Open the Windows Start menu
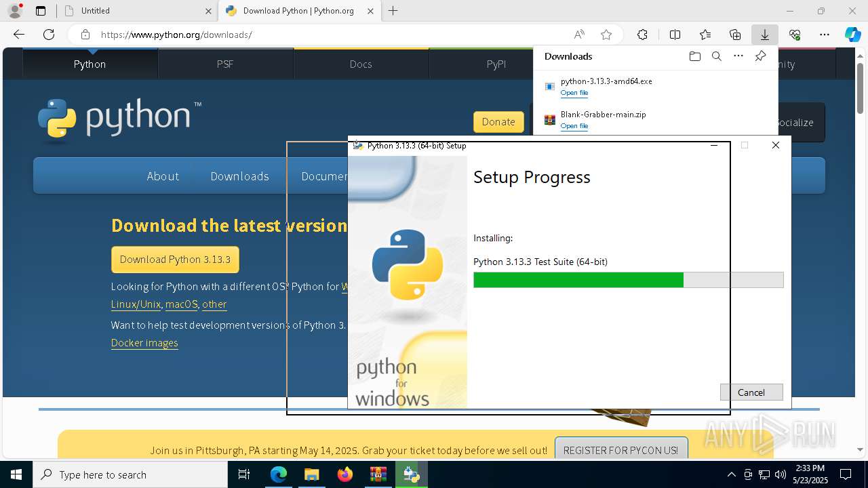This screenshot has height=488, width=868. [16, 474]
